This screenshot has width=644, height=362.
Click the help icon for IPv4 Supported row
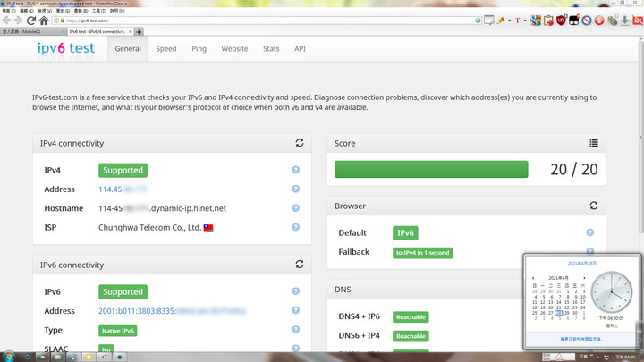(296, 170)
